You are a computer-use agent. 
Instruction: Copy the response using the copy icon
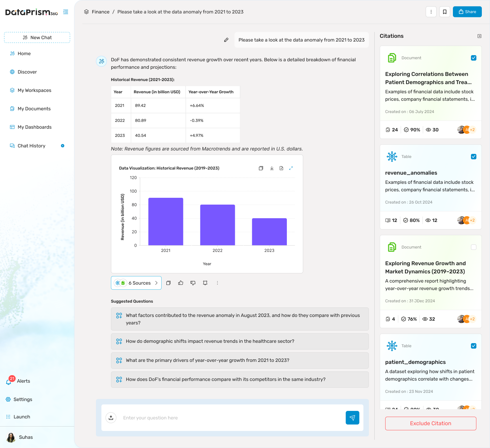[168, 283]
